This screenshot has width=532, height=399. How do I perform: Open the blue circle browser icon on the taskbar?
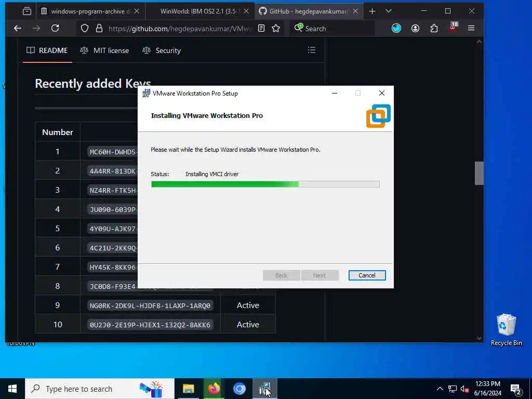coord(239,389)
